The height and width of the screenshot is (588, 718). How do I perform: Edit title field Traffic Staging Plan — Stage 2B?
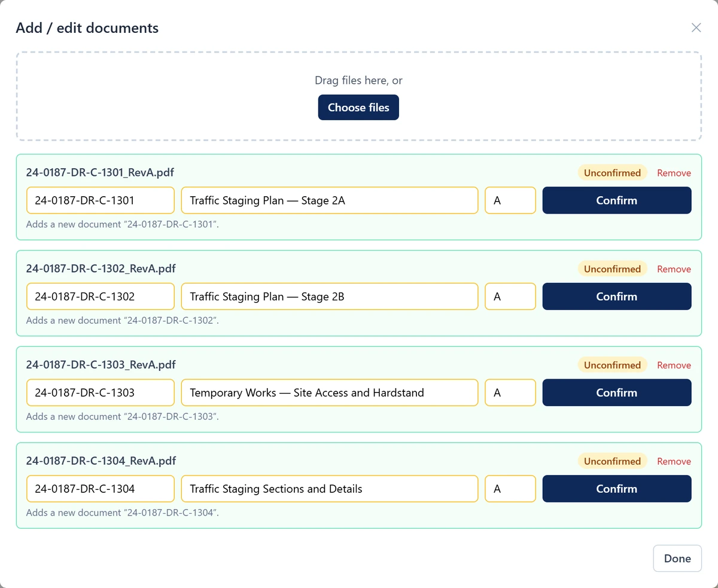[x=330, y=297]
